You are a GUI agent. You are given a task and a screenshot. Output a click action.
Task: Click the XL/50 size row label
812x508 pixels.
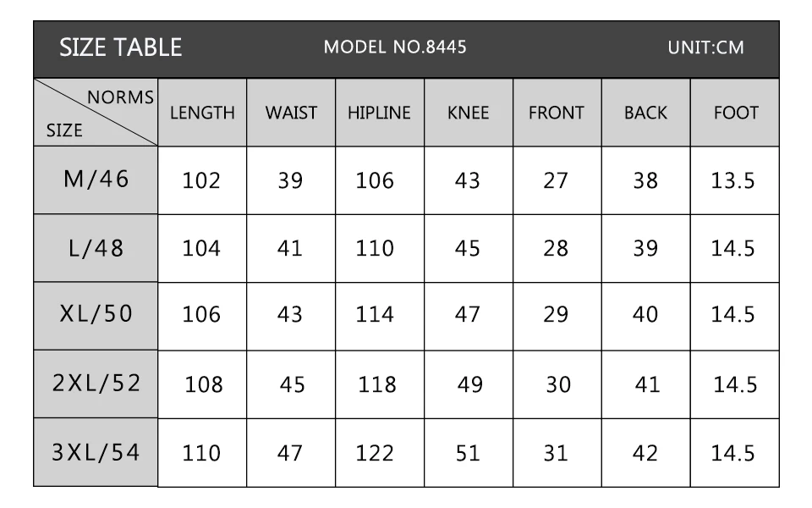(x=96, y=314)
